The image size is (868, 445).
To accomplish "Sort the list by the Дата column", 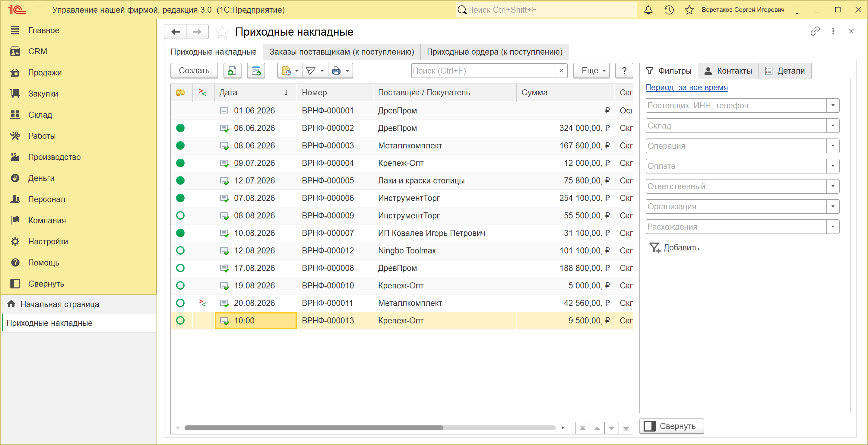I will (255, 93).
